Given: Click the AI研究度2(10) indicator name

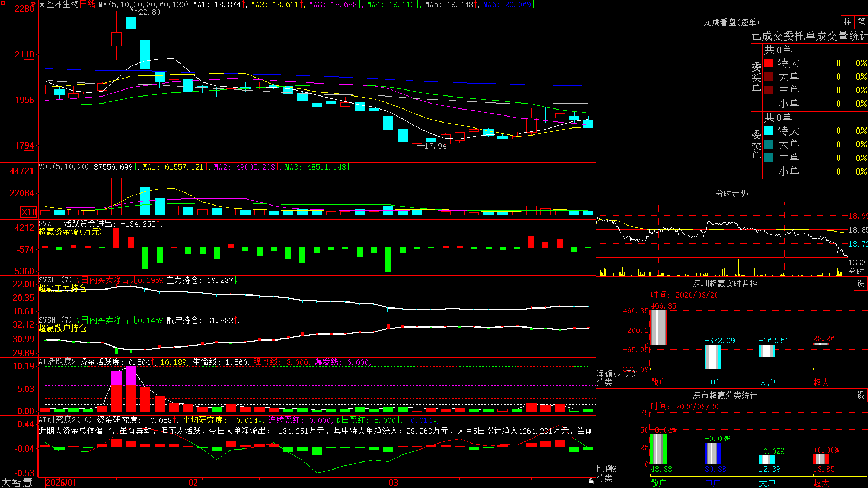Looking at the screenshot, I should pos(65,420).
